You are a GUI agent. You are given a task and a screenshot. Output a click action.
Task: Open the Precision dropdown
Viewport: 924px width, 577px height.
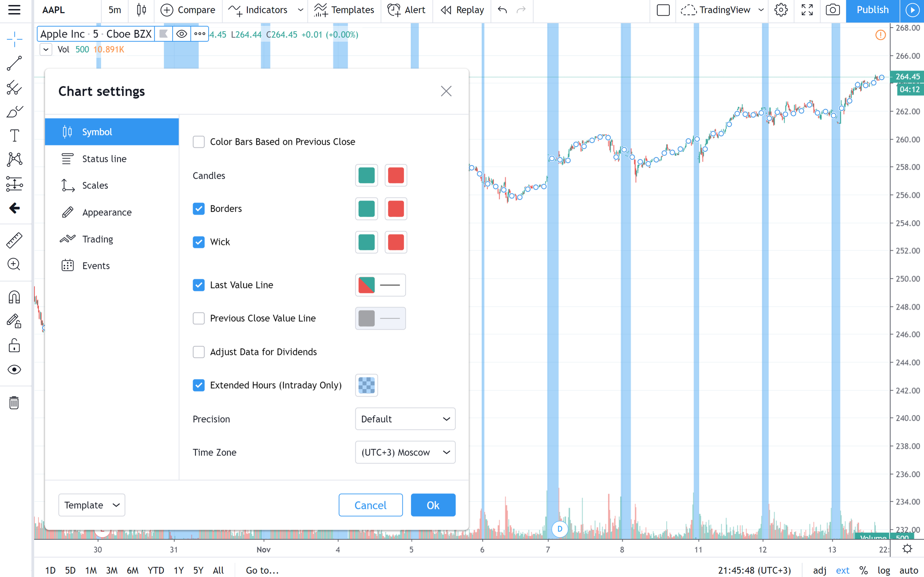click(x=405, y=419)
